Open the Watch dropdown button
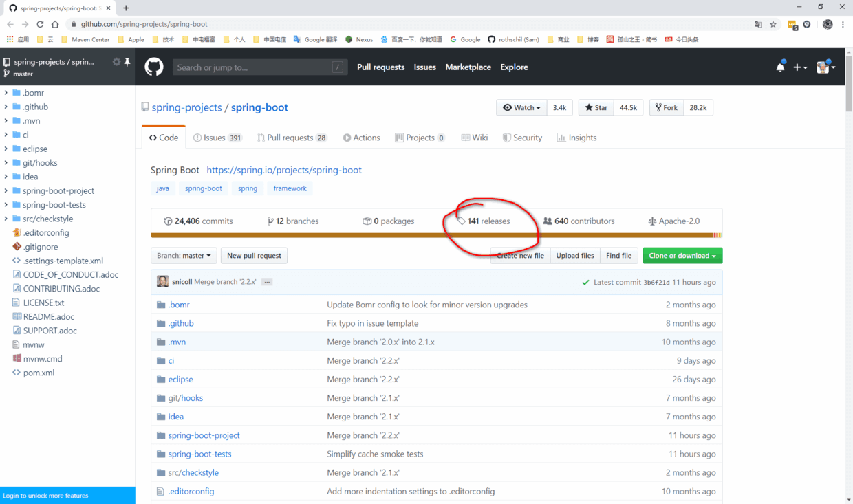The width and height of the screenshot is (853, 504). tap(521, 107)
